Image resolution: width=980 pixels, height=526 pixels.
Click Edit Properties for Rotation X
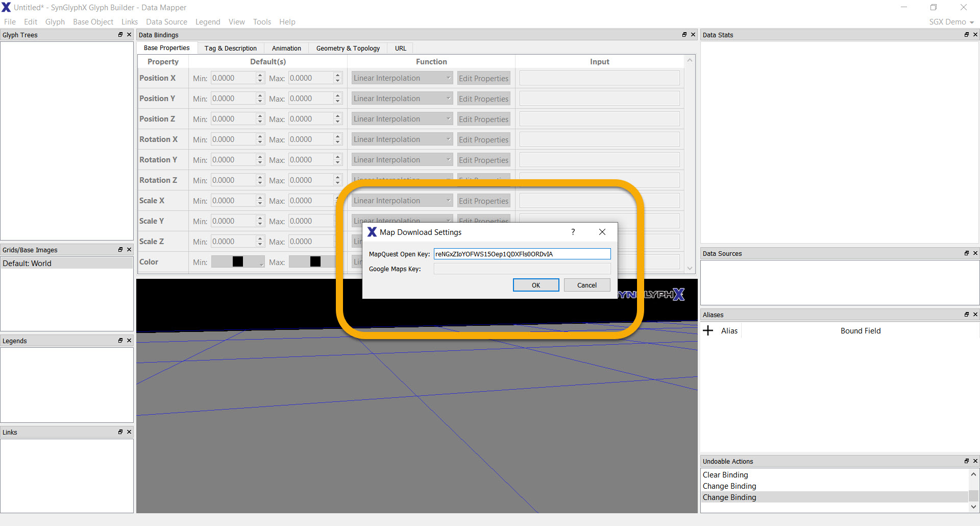pyautogui.click(x=484, y=139)
